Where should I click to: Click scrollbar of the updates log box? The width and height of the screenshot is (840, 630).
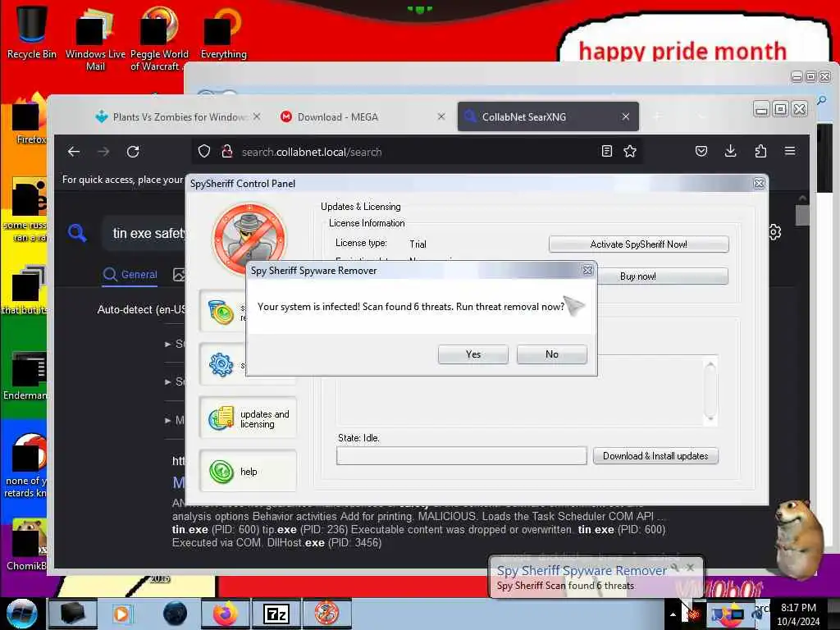tap(710, 391)
